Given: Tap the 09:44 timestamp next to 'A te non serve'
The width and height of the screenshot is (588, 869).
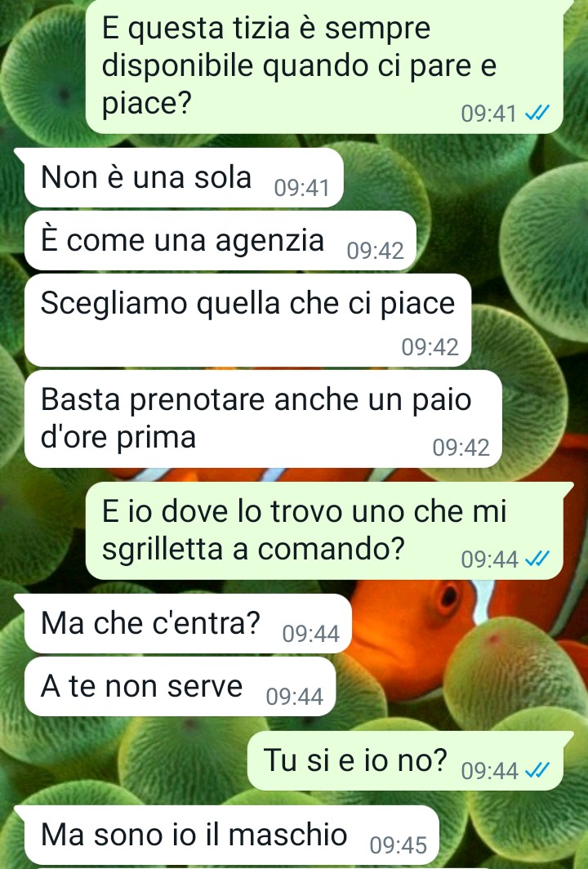Looking at the screenshot, I should point(294,697).
